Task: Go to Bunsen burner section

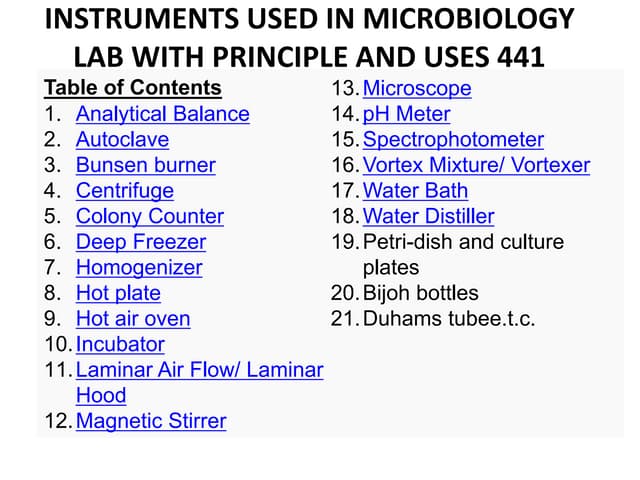Action: [145, 165]
